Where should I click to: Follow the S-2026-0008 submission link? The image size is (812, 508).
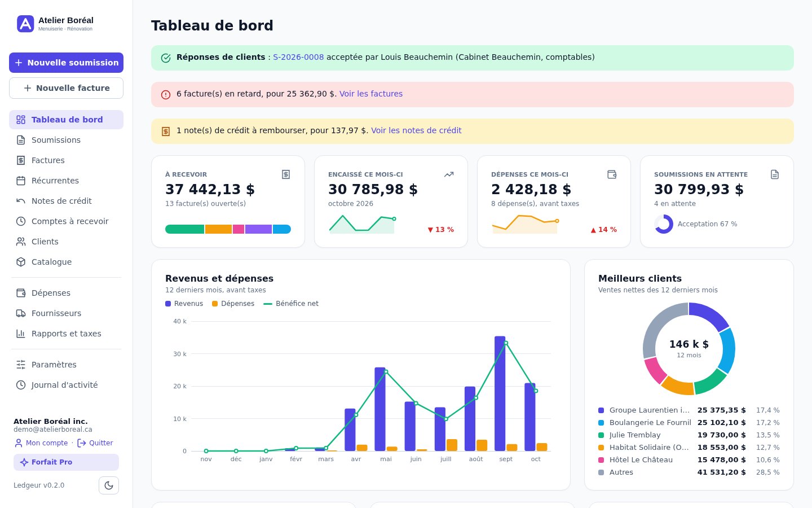point(298,57)
